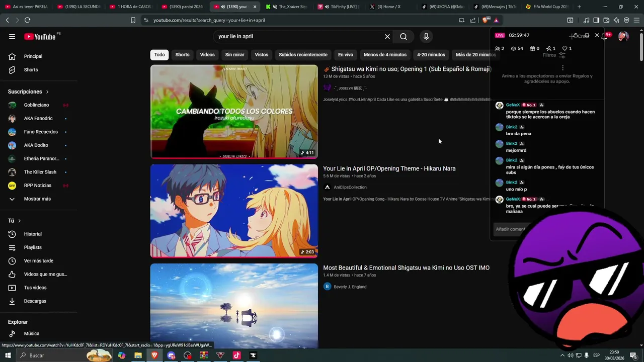Open Windows notification center

point(633,355)
